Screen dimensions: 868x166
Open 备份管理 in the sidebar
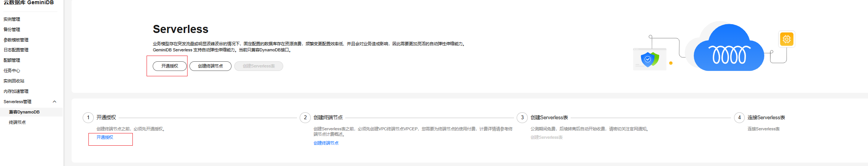coord(12,30)
